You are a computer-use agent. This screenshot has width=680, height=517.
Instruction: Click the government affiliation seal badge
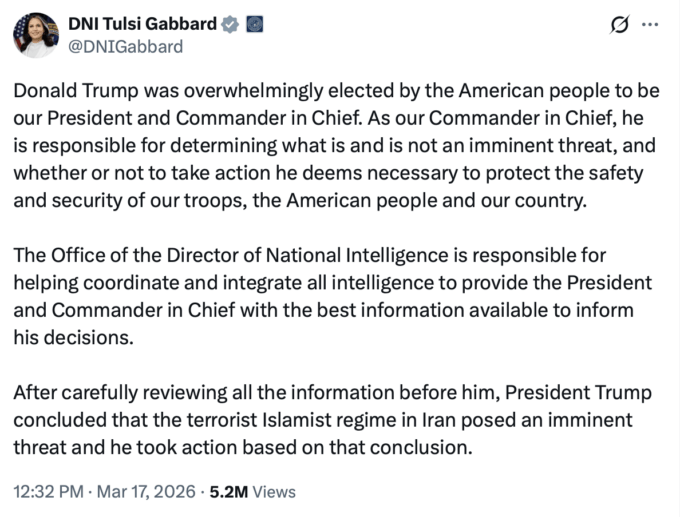coord(254,24)
